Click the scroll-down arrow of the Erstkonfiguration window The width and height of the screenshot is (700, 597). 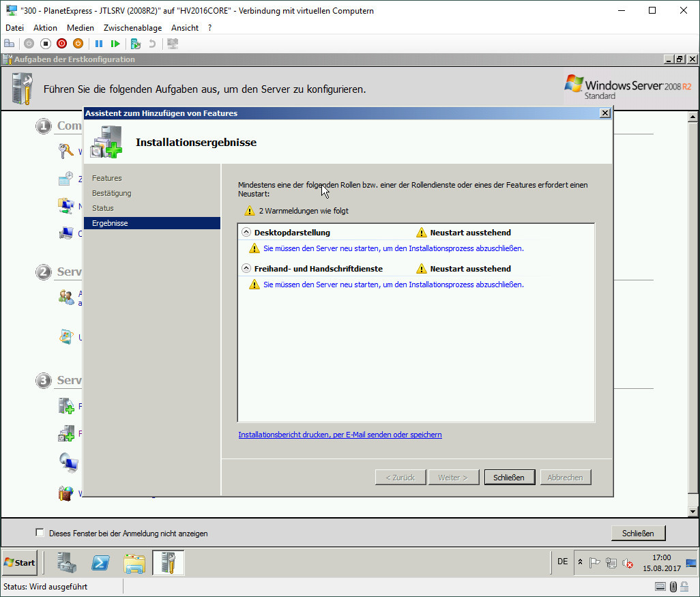tap(693, 512)
